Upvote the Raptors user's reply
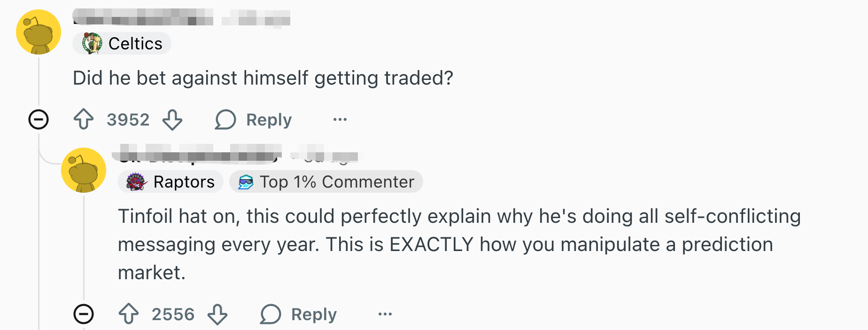 tap(129, 314)
